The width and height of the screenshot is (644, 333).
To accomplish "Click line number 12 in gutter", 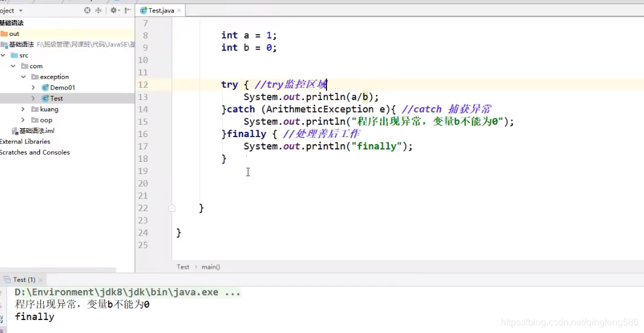I will coord(143,85).
